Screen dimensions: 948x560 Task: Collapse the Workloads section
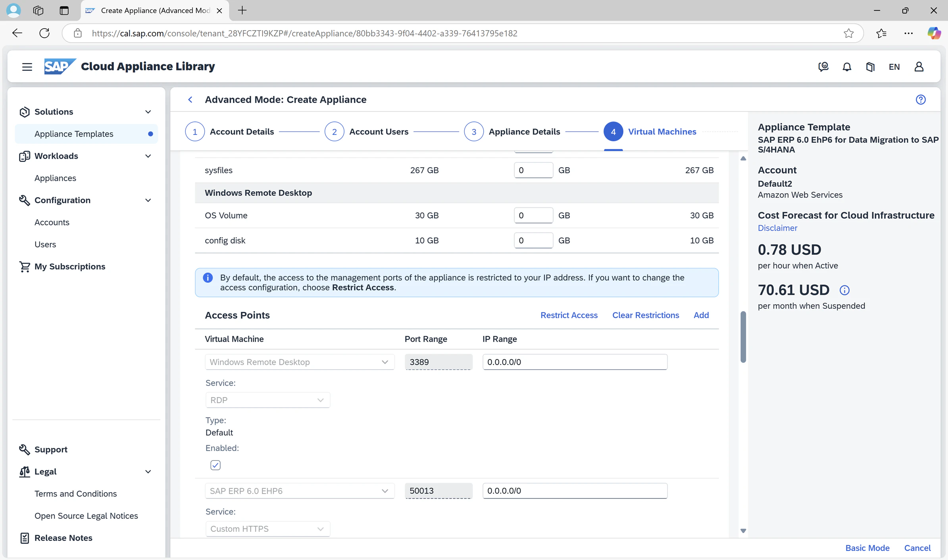[148, 156]
